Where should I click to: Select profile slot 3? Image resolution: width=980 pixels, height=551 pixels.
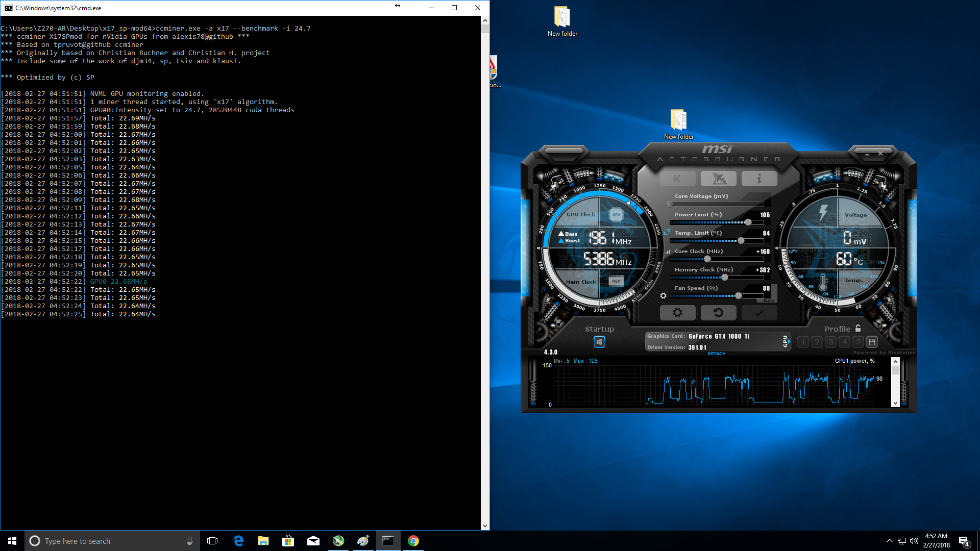point(831,342)
